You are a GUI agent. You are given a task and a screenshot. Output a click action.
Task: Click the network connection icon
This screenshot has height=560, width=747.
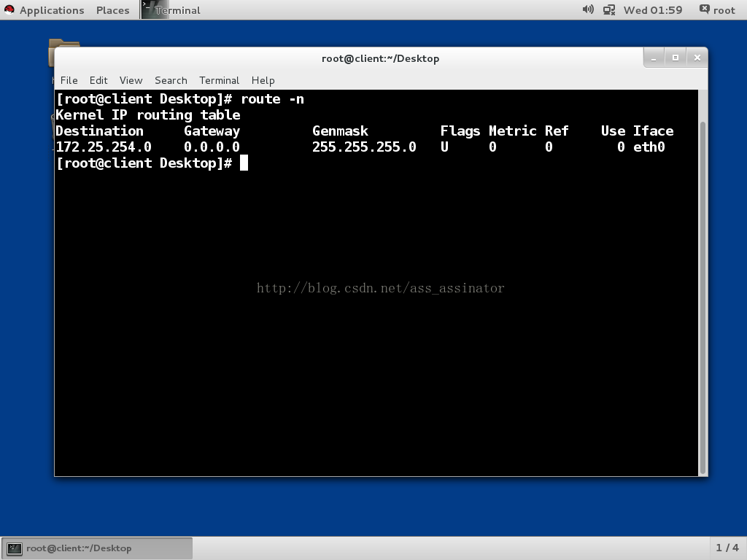click(609, 10)
